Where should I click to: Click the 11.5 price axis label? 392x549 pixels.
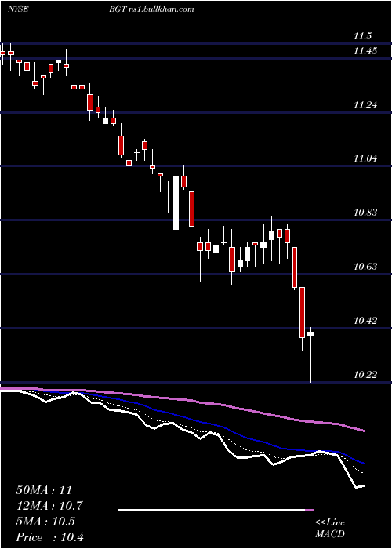pyautogui.click(x=362, y=36)
